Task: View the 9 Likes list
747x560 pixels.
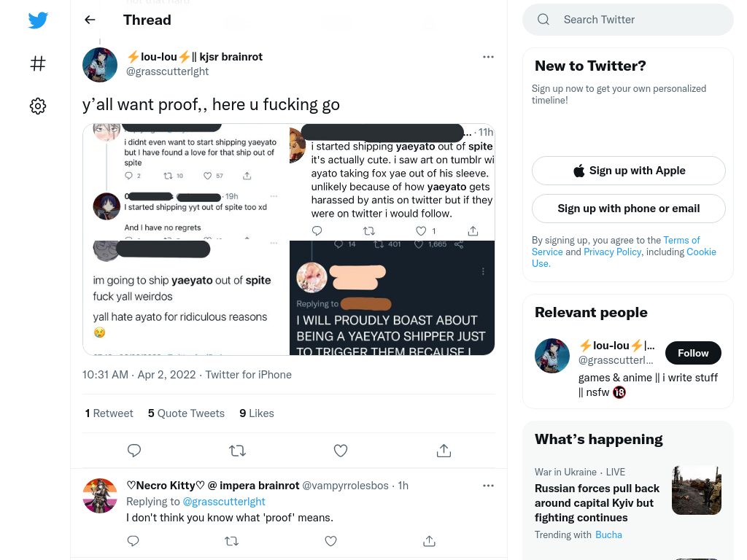Action: [x=257, y=413]
